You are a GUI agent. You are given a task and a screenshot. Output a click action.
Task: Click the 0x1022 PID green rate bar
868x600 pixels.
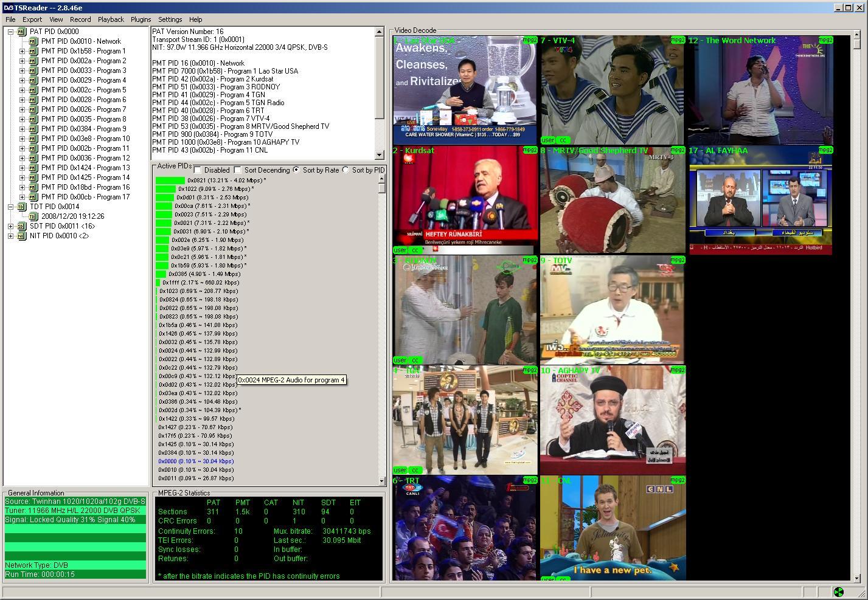pyautogui.click(x=165, y=189)
